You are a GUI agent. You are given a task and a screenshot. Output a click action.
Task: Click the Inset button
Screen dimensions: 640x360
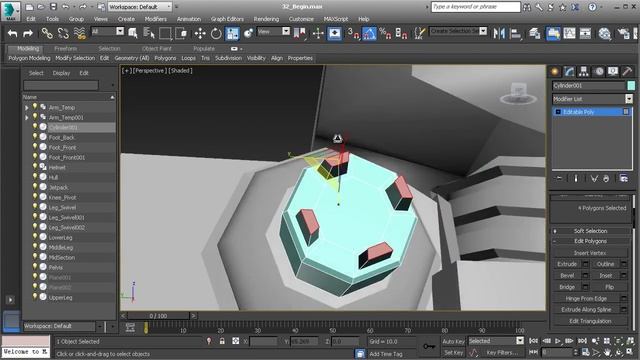[x=605, y=276]
